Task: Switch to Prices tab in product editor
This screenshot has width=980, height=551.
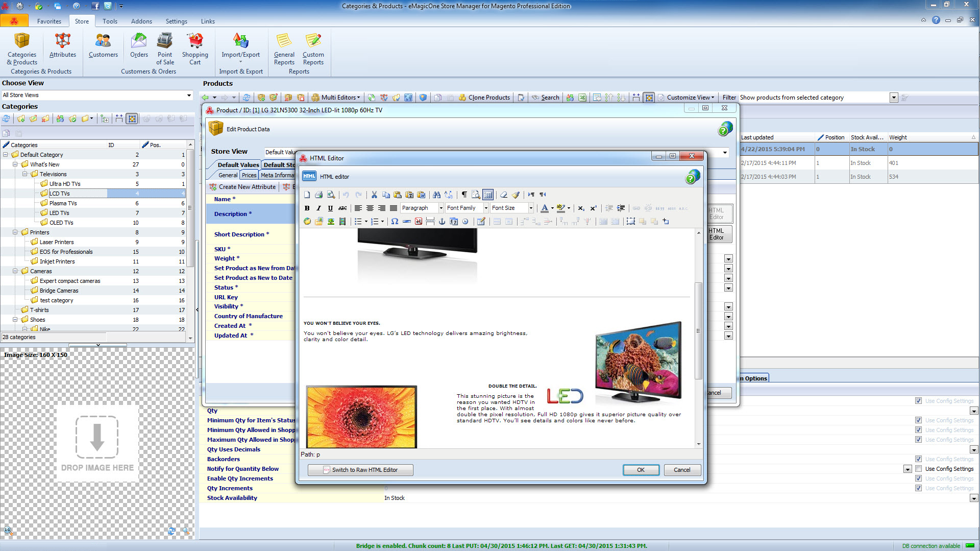Action: click(x=249, y=175)
